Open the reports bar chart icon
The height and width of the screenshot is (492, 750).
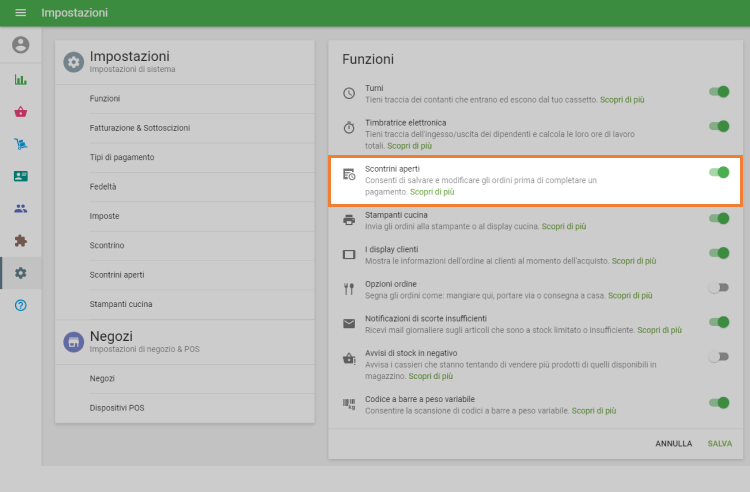20,80
